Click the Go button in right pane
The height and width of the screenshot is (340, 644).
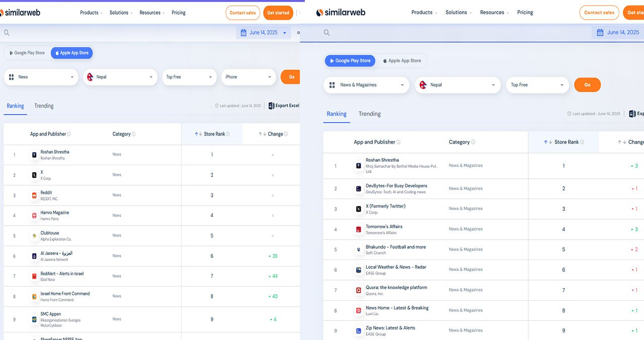[x=587, y=85]
